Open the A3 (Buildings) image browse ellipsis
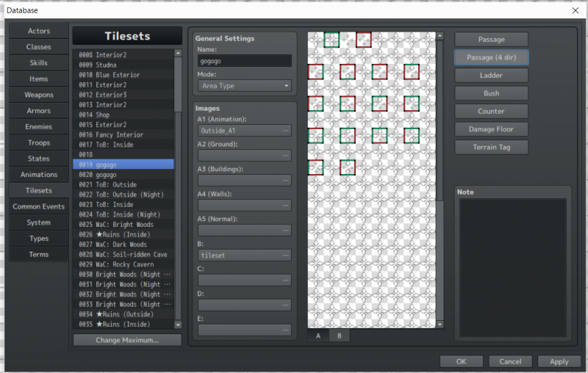The width and height of the screenshot is (588, 373). 286,181
